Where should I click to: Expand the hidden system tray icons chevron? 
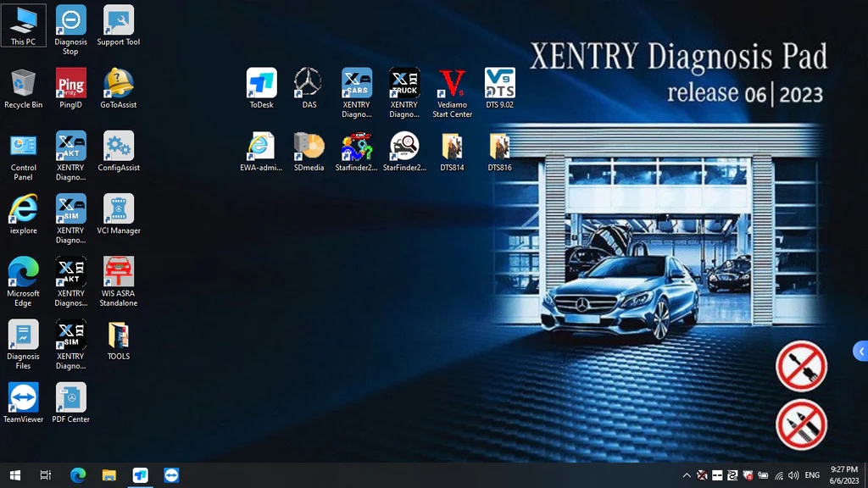pos(687,475)
